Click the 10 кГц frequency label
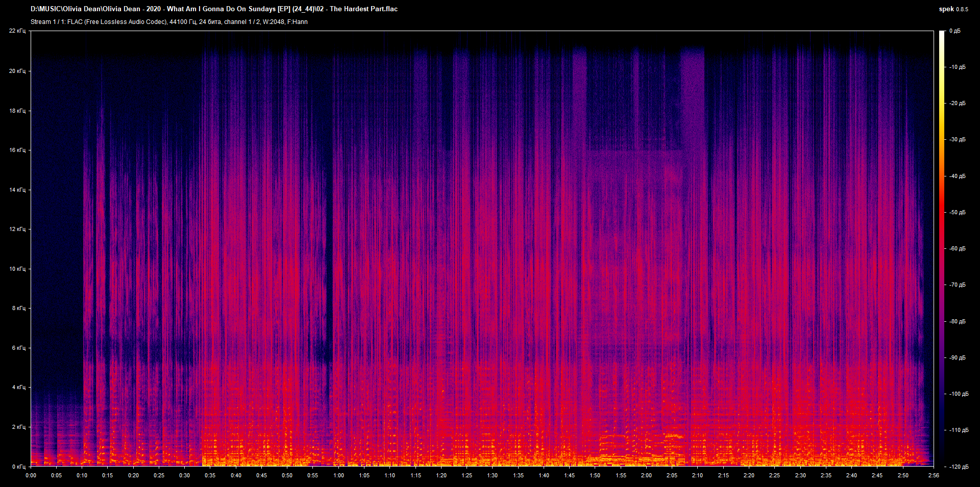 pyautogui.click(x=17, y=269)
